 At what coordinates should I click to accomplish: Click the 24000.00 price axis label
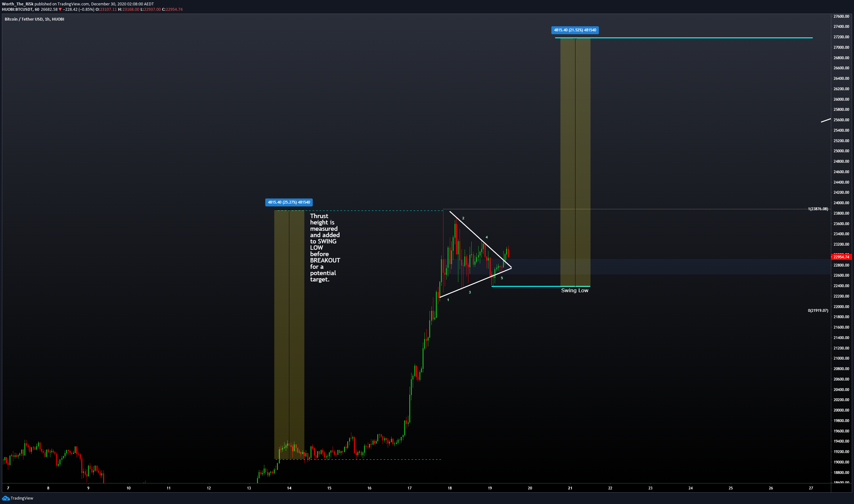[x=841, y=203]
